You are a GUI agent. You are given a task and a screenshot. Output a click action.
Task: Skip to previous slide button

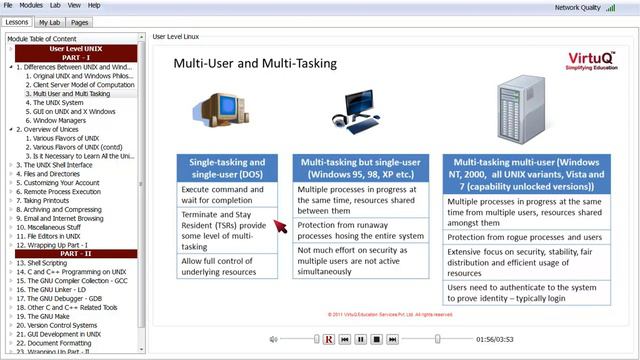coord(344,339)
